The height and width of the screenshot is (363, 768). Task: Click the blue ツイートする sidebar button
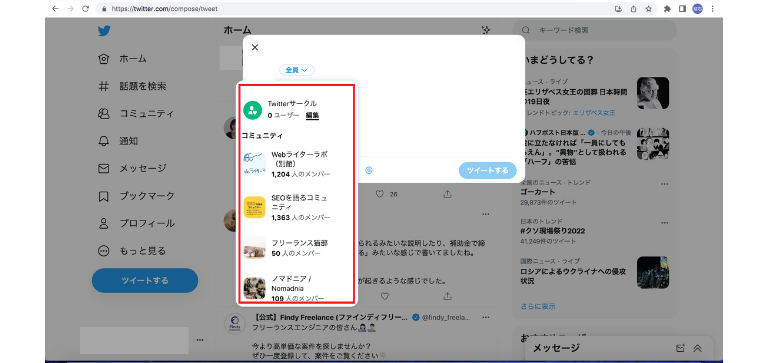145,281
